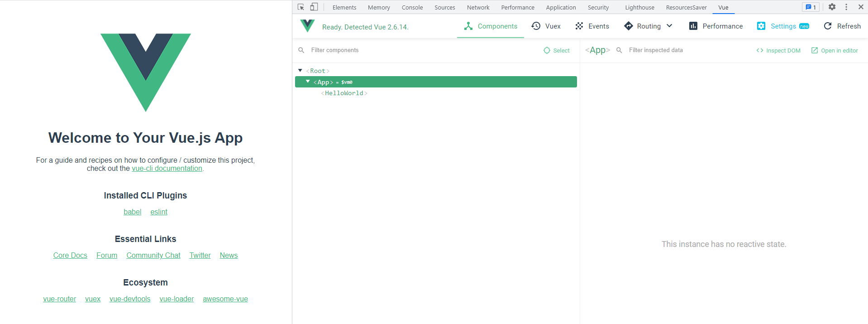Open the DevTools three-dot customize menu
Viewport: 868px width, 324px height.
pos(846,7)
